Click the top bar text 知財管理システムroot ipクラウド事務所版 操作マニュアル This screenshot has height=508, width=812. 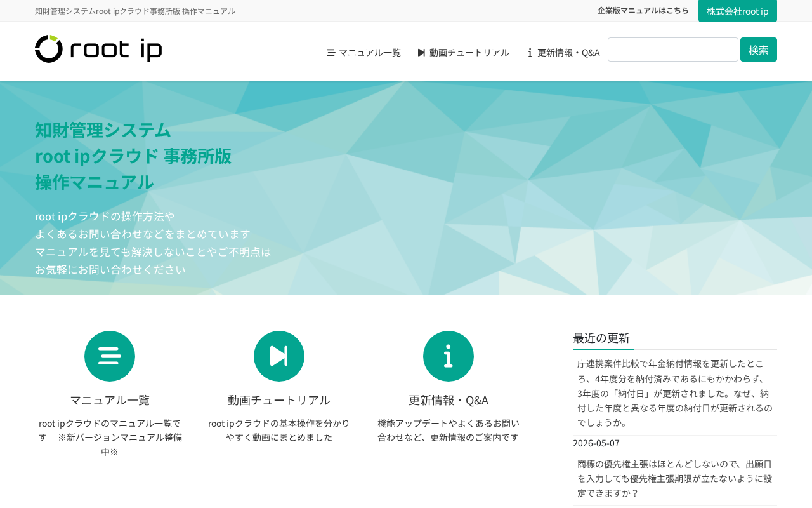coord(135,11)
